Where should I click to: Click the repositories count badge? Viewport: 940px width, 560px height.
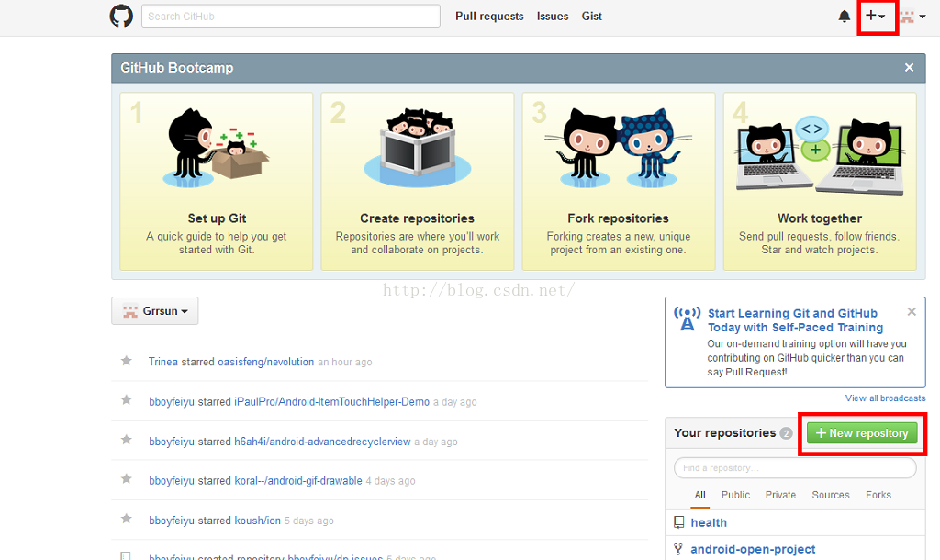click(x=786, y=433)
